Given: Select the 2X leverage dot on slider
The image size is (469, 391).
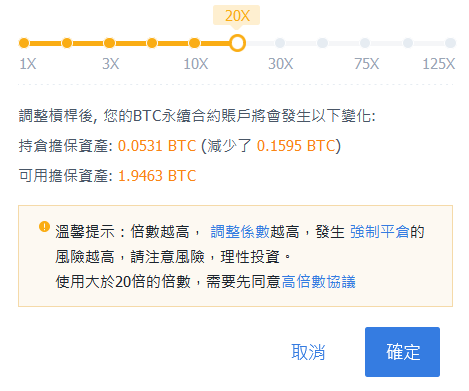Looking at the screenshot, I should point(67,43).
